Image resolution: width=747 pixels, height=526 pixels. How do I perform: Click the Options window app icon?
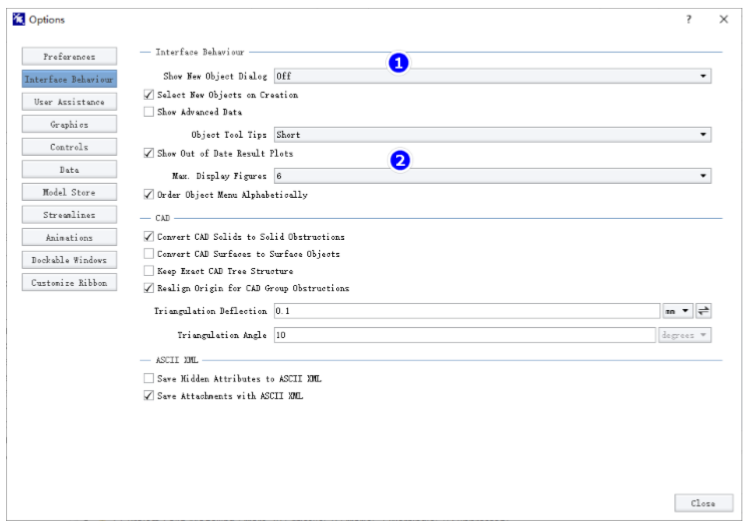pyautogui.click(x=15, y=19)
